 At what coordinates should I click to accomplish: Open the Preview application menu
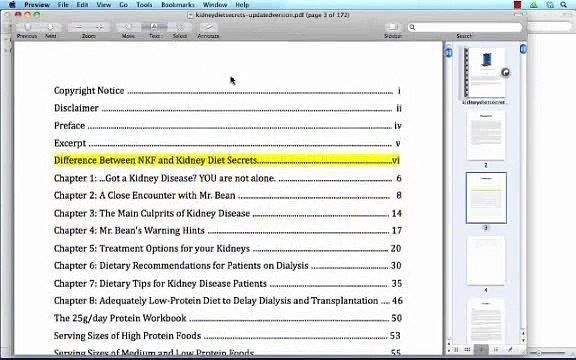37,5
